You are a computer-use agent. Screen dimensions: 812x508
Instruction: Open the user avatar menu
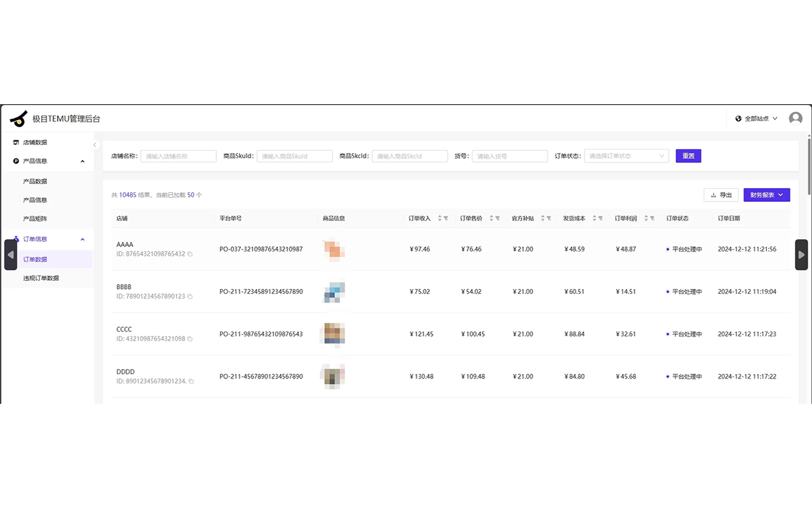796,119
